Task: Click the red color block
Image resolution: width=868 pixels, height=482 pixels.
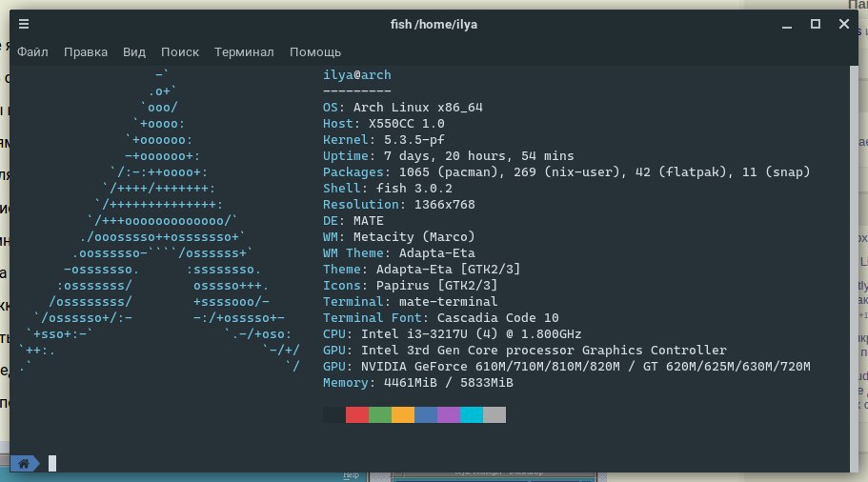Action: (x=357, y=414)
